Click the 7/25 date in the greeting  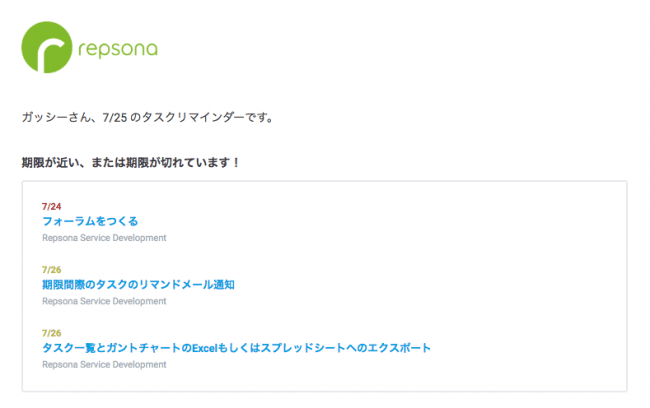(115, 118)
